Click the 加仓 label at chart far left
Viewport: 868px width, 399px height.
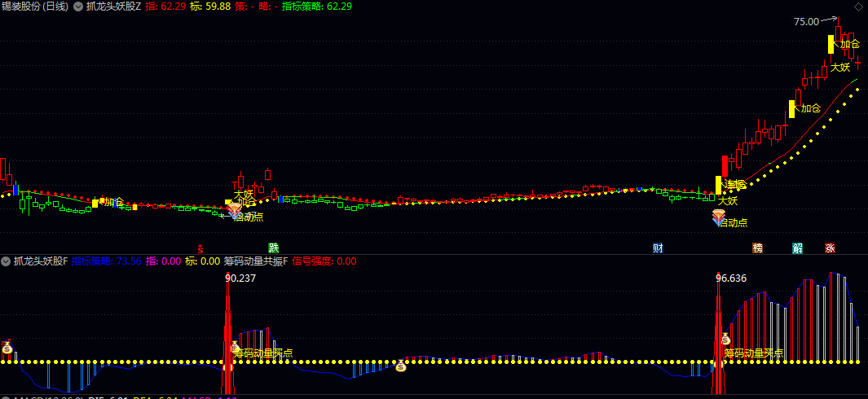(115, 202)
